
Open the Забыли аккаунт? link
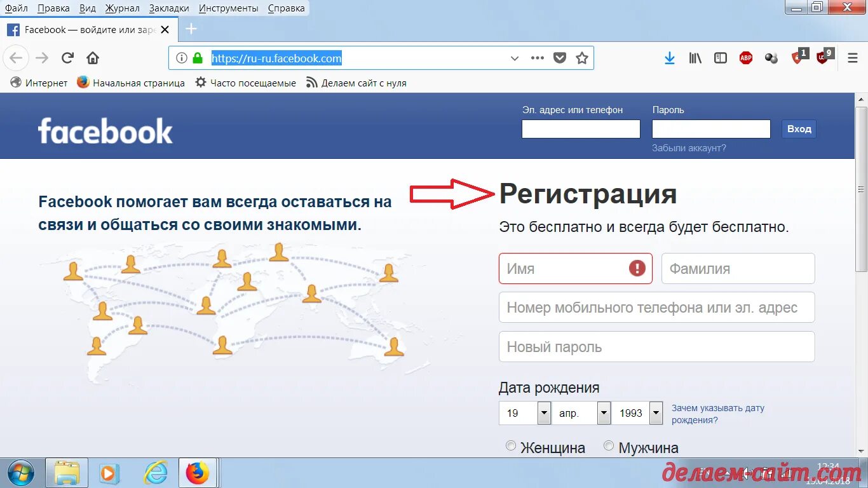(689, 148)
